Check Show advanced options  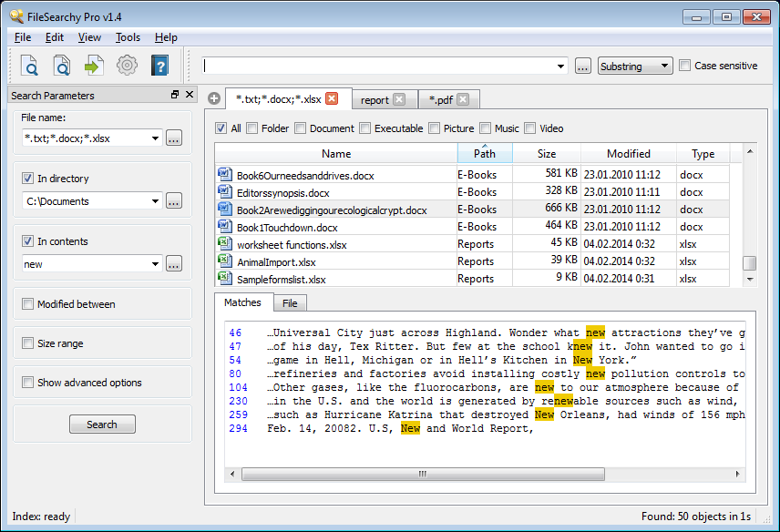pyautogui.click(x=28, y=383)
